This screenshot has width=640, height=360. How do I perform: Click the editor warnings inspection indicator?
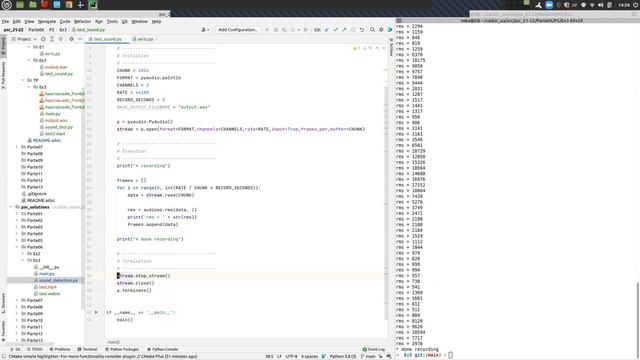(x=362, y=48)
